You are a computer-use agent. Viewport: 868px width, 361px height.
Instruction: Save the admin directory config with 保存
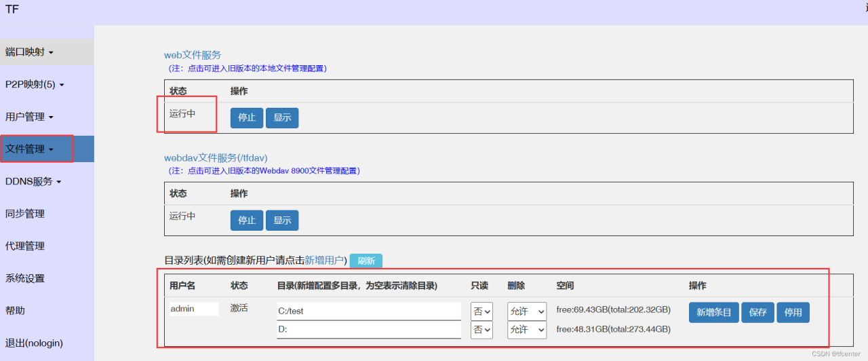pyautogui.click(x=758, y=312)
